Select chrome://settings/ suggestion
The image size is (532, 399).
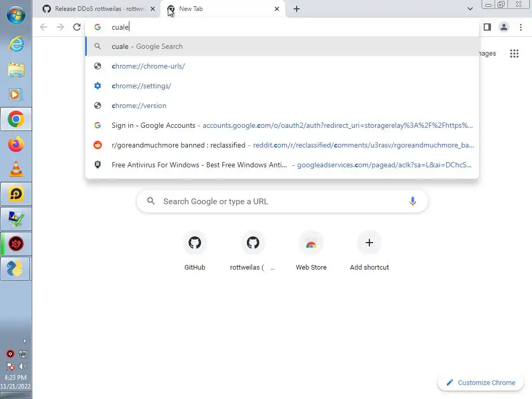pos(141,86)
